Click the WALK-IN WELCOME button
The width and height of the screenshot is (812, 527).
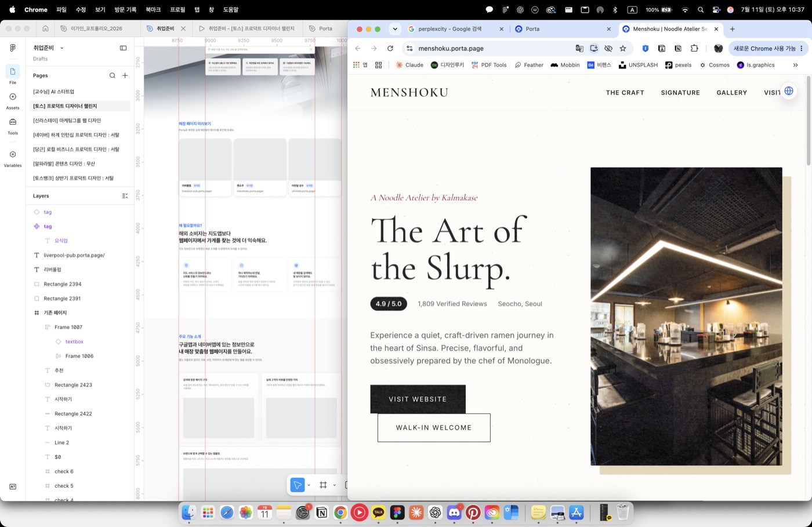(x=434, y=428)
